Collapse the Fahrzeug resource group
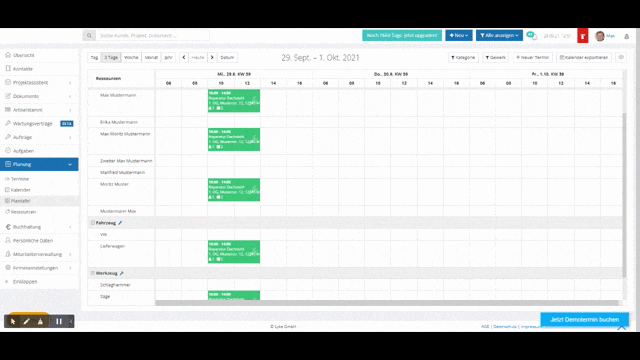The height and width of the screenshot is (360, 640). tap(93, 223)
